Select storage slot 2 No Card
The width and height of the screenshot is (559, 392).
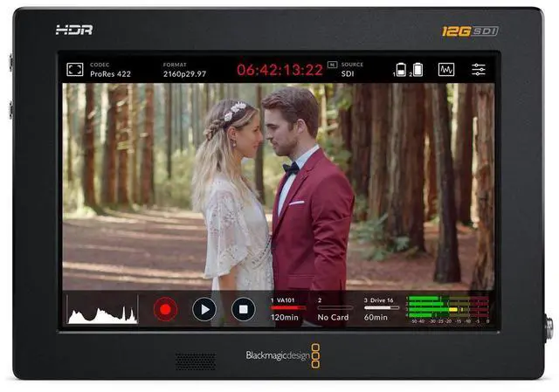(335, 308)
